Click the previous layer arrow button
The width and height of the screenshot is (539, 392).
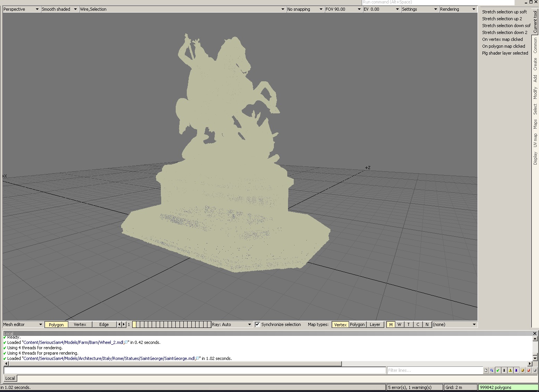pyautogui.click(x=119, y=324)
